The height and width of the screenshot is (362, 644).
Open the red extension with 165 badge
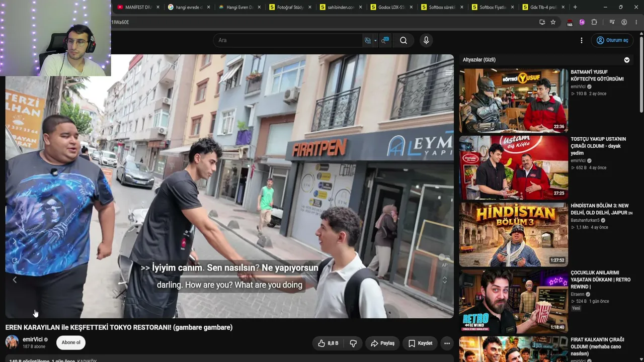click(x=570, y=23)
